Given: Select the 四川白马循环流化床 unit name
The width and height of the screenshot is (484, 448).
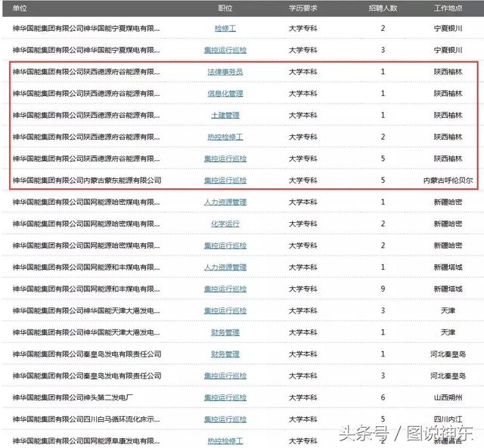Looking at the screenshot, I should [86, 419].
